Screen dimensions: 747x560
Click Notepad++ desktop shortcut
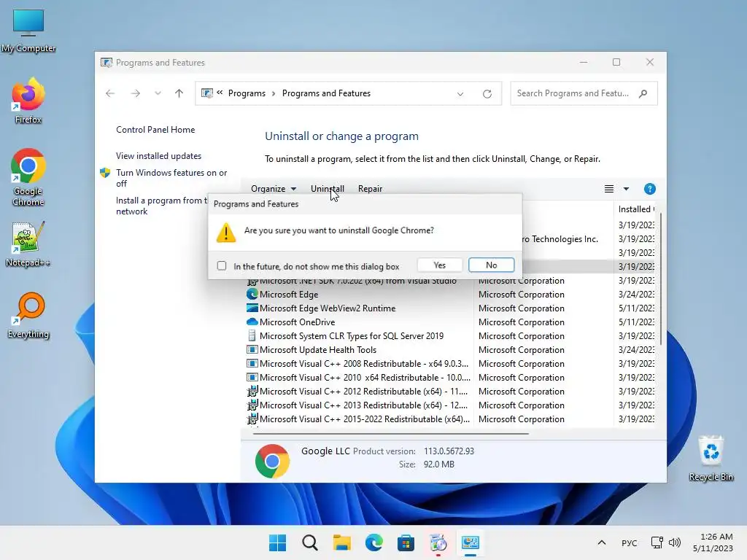28,244
